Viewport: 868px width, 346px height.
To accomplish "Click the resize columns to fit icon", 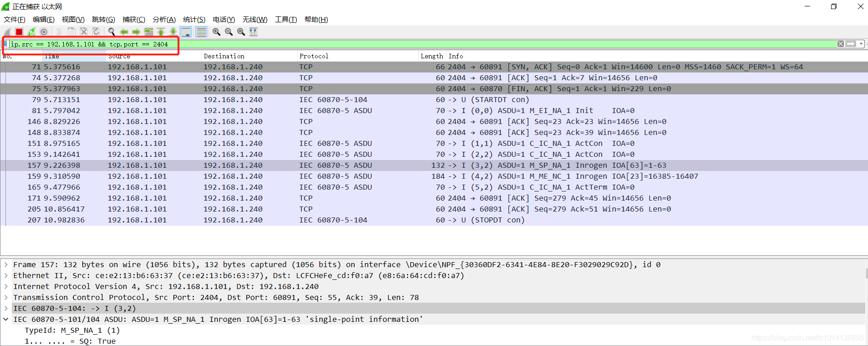I will point(253,32).
